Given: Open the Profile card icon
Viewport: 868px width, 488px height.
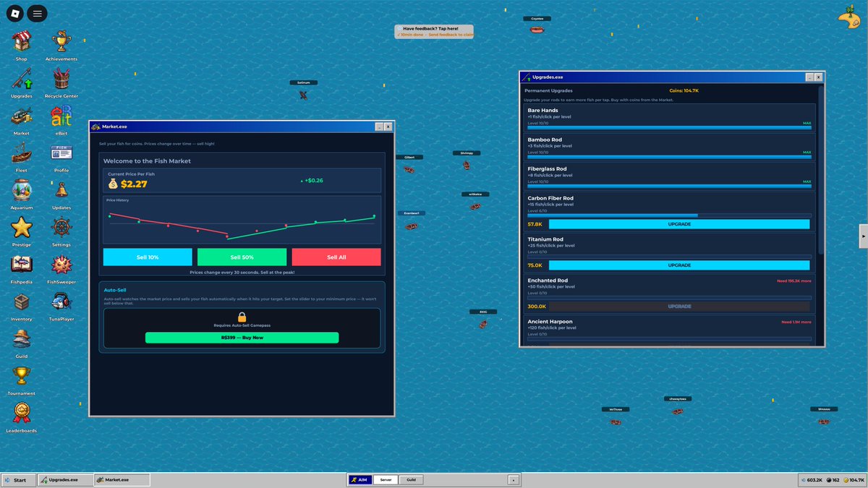Looking at the screenshot, I should [61, 153].
